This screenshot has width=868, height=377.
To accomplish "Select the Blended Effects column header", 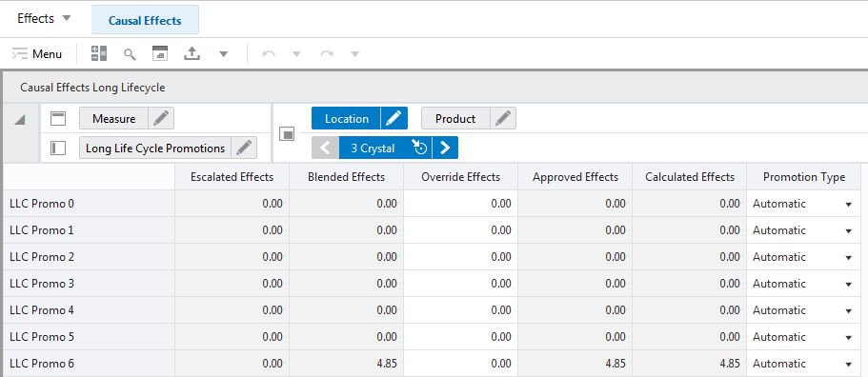I will click(x=346, y=177).
